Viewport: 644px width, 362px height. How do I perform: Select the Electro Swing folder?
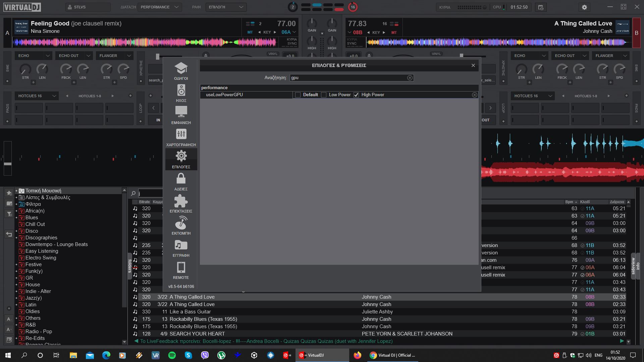[x=41, y=258]
